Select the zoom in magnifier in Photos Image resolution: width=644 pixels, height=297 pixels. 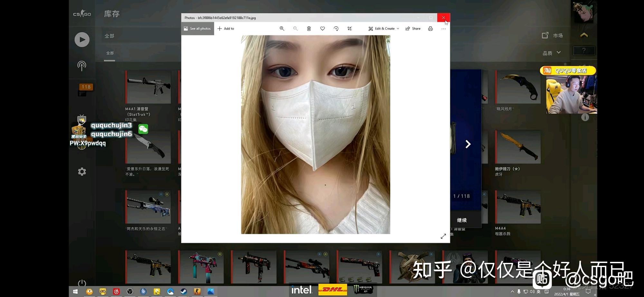pos(282,29)
